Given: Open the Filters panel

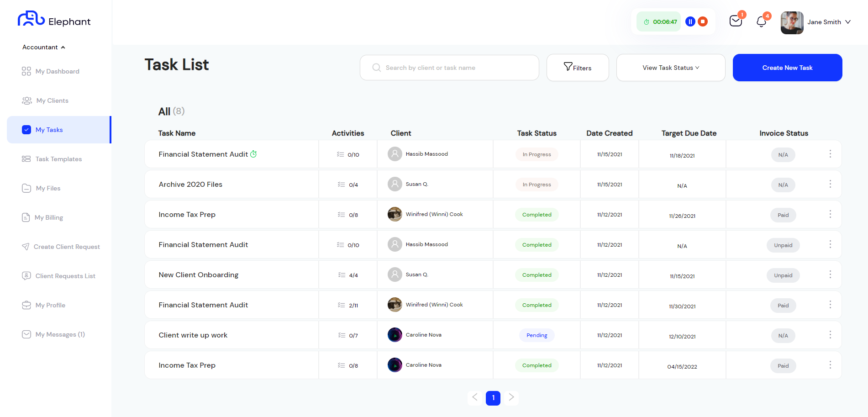Looking at the screenshot, I should point(577,68).
